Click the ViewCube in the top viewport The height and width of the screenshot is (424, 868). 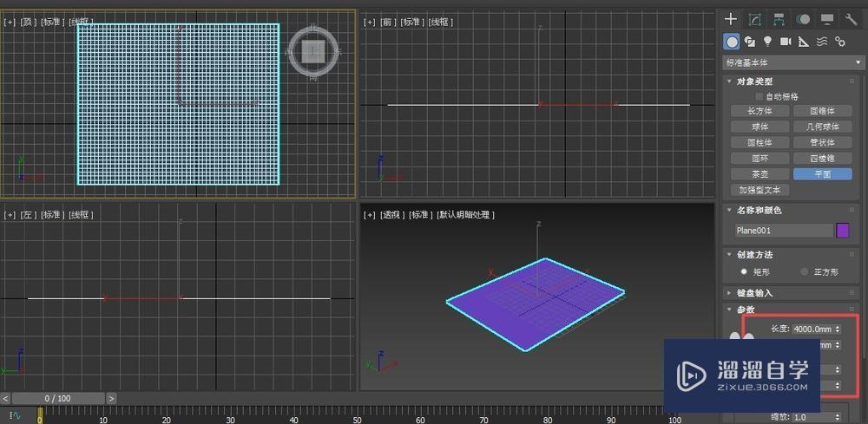coord(313,52)
